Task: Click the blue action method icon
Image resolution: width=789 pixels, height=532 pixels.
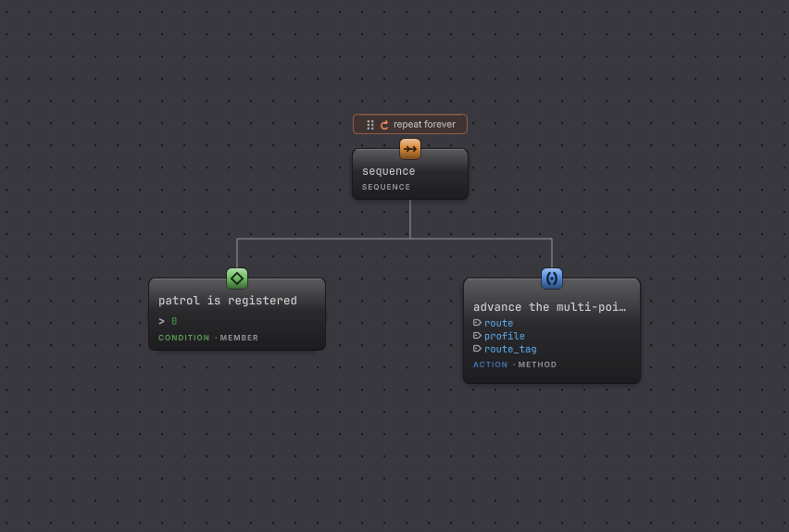Action: pyautogui.click(x=552, y=278)
